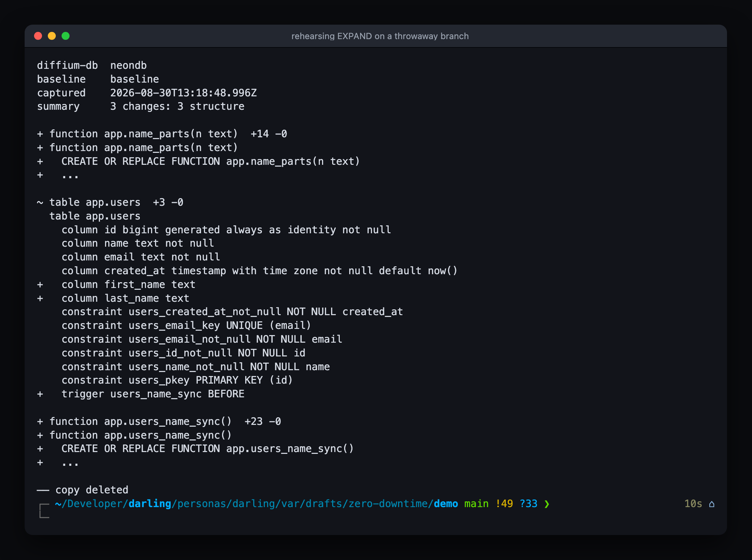Click the '10s' command duration indicator
Screen dimensions: 752x560
(693, 504)
